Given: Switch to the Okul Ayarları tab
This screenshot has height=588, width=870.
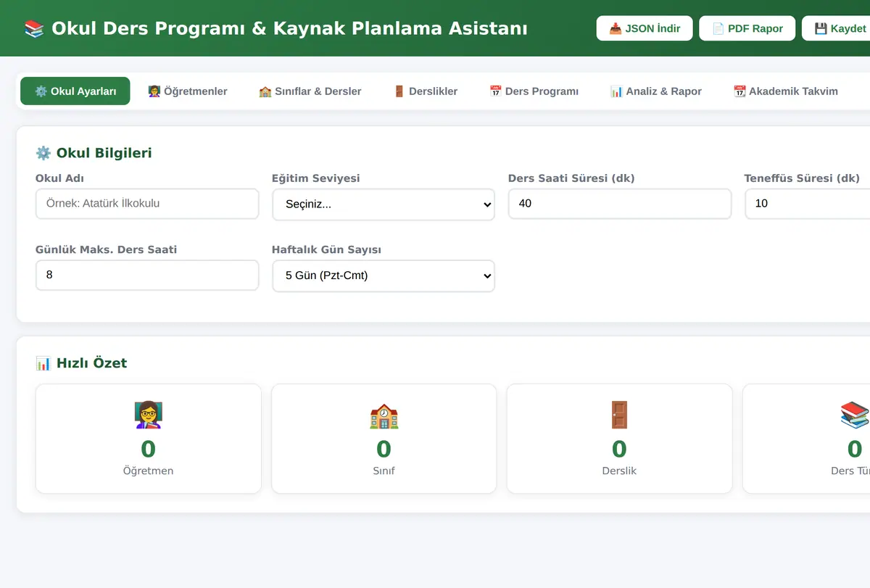Looking at the screenshot, I should pos(75,91).
